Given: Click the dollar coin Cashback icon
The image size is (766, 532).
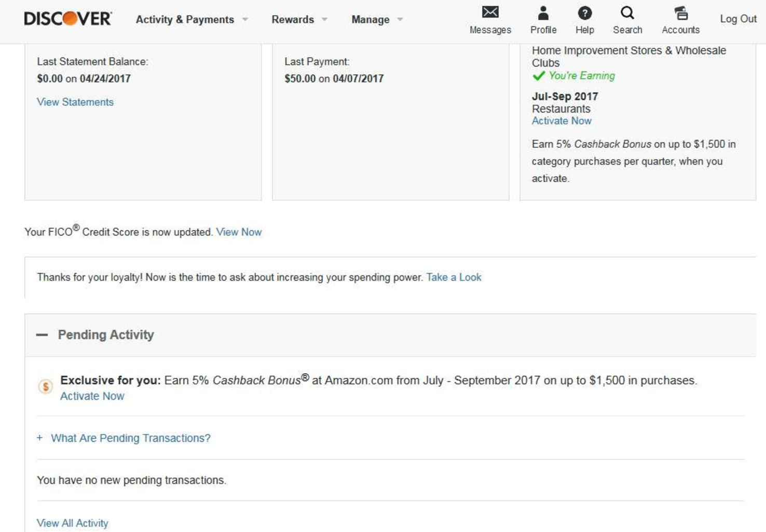Looking at the screenshot, I should pos(46,386).
